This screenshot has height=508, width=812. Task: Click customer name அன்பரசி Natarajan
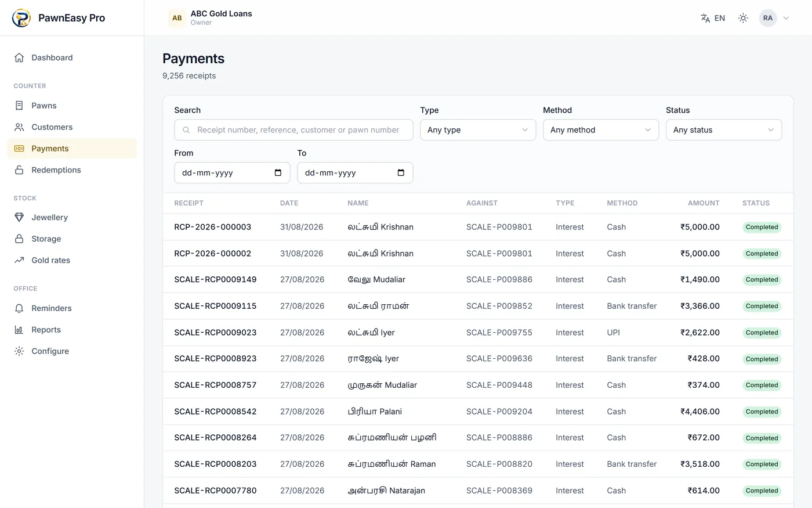pyautogui.click(x=386, y=491)
